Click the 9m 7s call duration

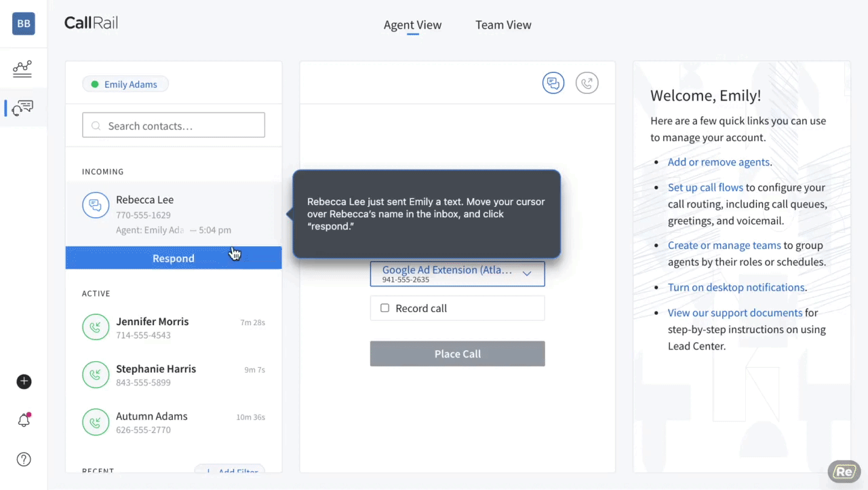pyautogui.click(x=254, y=370)
